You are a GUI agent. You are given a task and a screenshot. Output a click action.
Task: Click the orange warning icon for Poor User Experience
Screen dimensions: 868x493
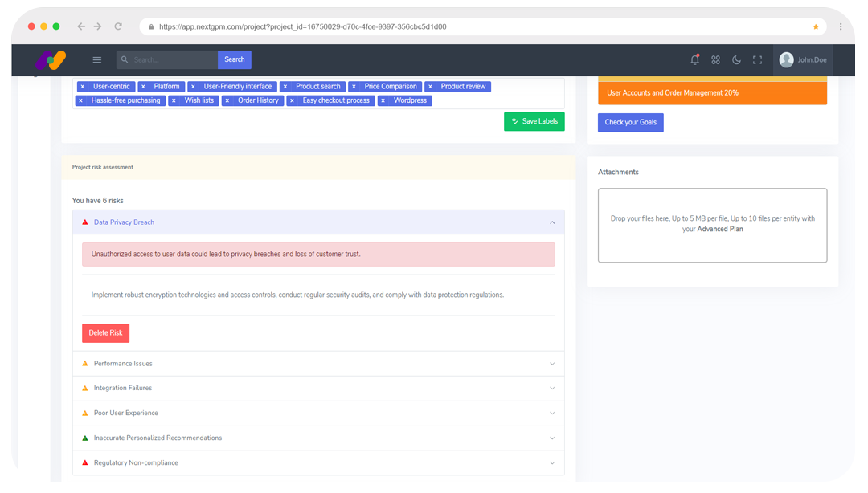point(85,414)
